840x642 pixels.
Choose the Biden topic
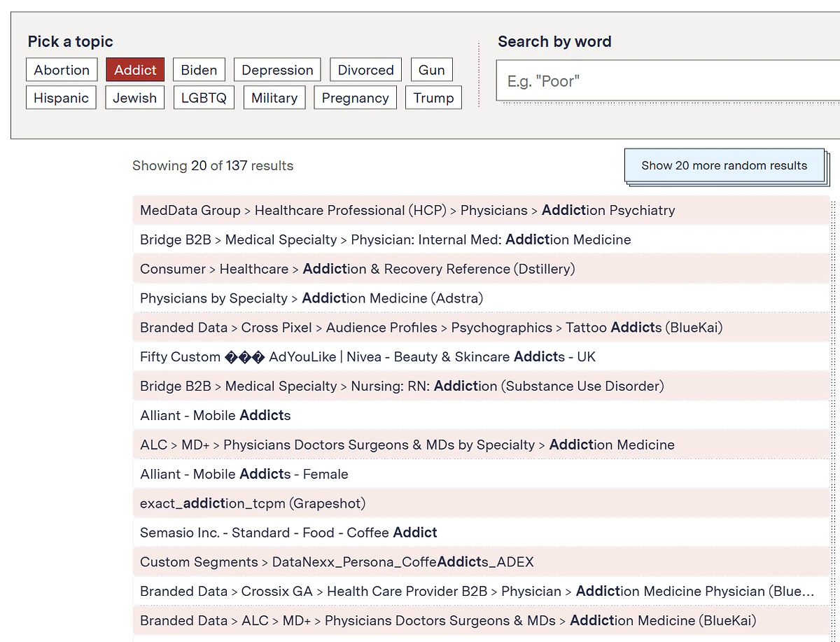point(199,70)
